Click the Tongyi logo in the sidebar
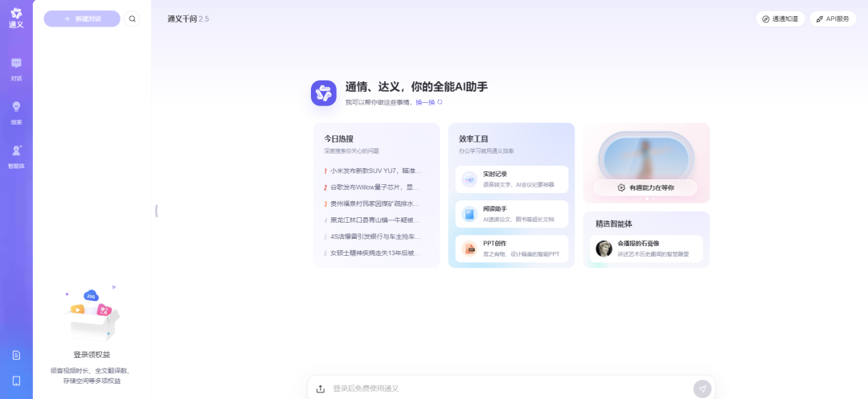 (16, 18)
